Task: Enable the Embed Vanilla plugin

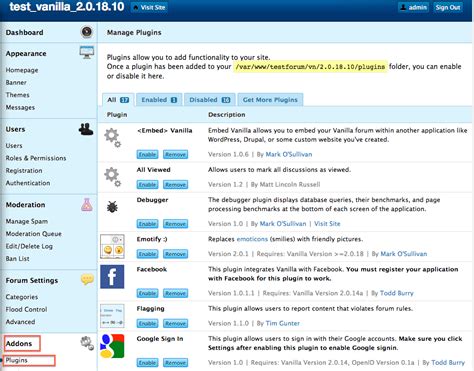Action: pos(147,154)
